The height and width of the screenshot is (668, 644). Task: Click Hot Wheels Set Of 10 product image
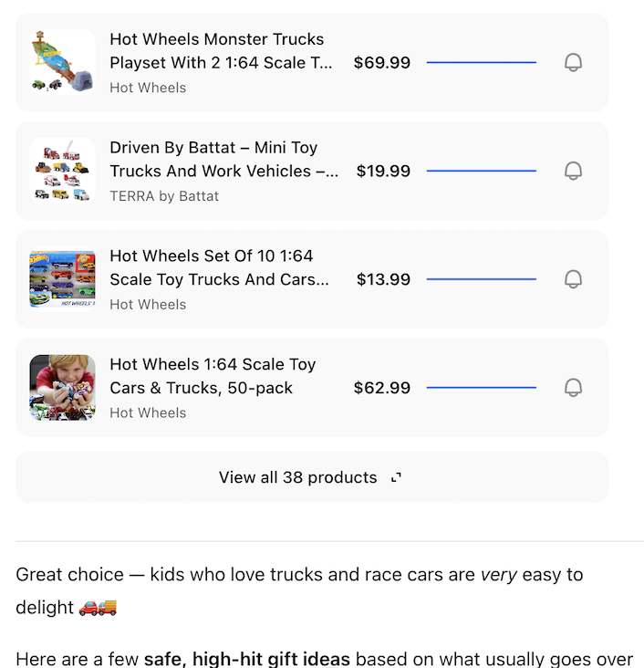pyautogui.click(x=62, y=279)
